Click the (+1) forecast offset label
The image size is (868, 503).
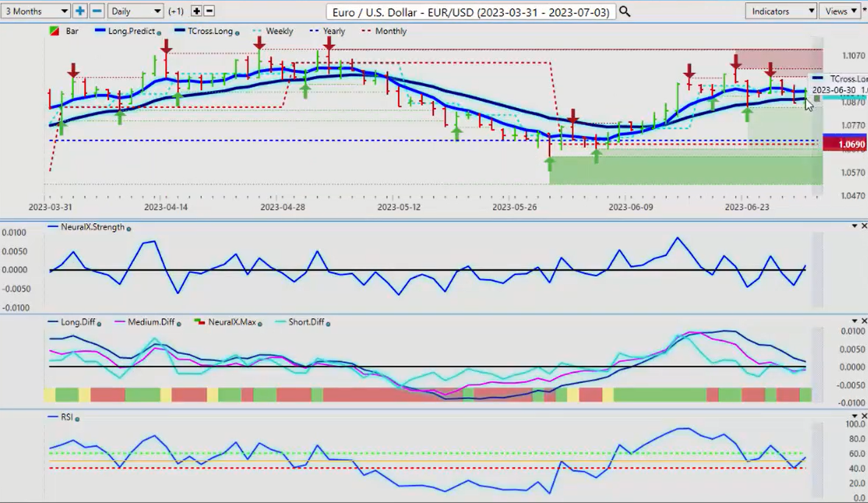176,11
